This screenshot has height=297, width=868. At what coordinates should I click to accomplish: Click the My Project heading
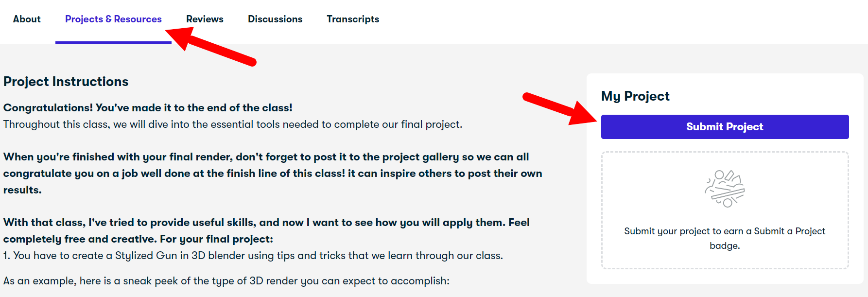tap(635, 96)
